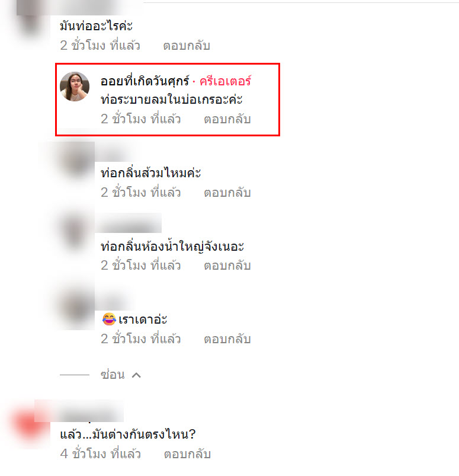Reply to the creator's ท่อระบายลม comment

[227, 119]
